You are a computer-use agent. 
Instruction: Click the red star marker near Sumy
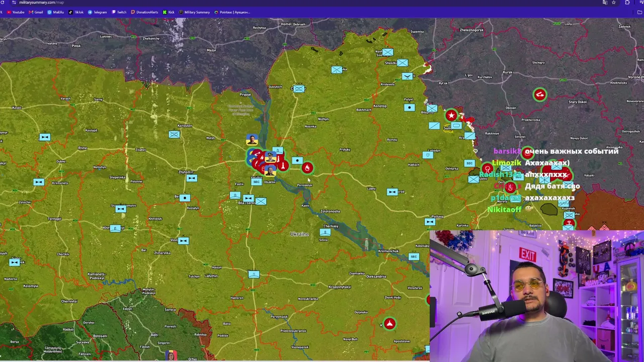point(451,116)
